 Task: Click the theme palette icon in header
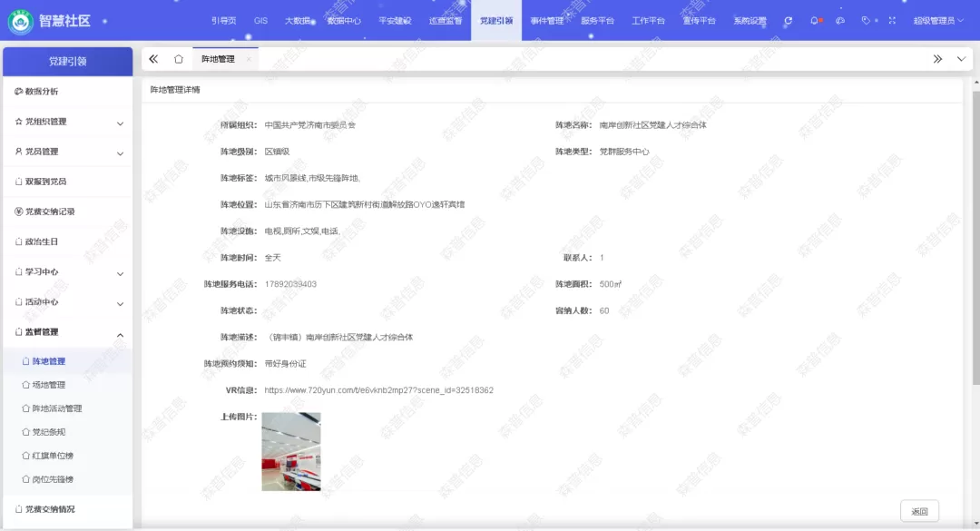pos(840,21)
